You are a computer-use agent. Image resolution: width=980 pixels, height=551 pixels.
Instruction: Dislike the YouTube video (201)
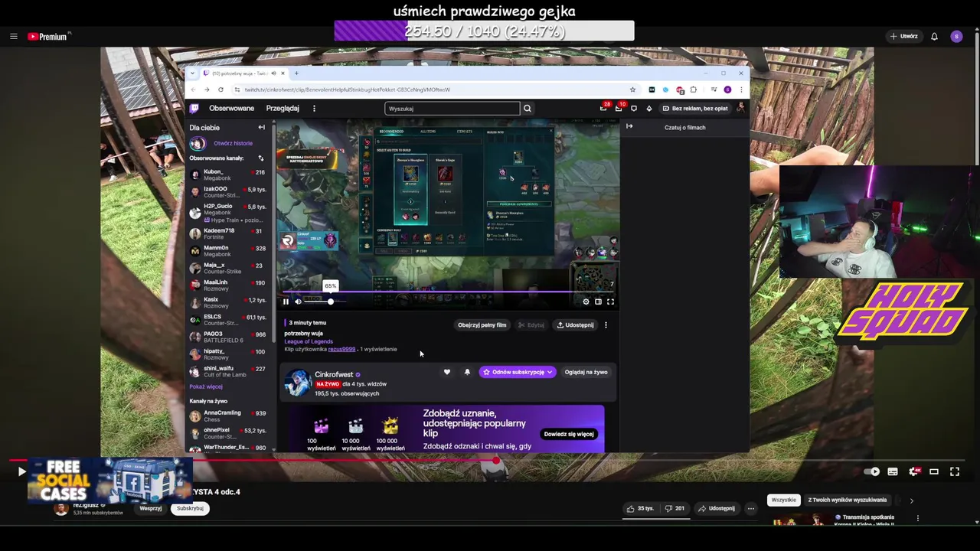click(x=674, y=508)
